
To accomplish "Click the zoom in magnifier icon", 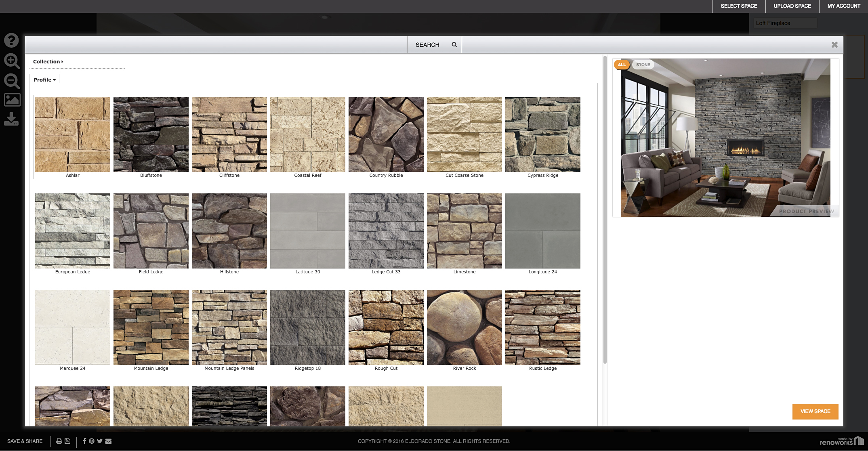I will click(11, 61).
